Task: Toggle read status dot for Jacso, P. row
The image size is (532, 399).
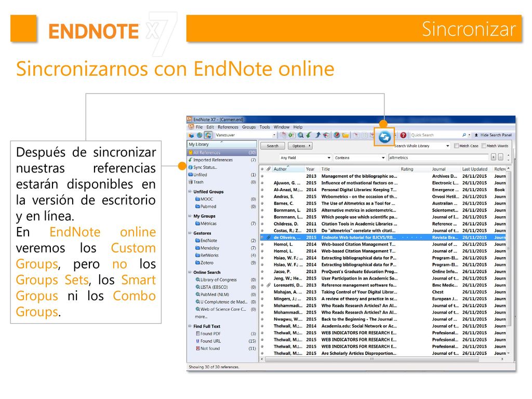Action: pos(262,271)
